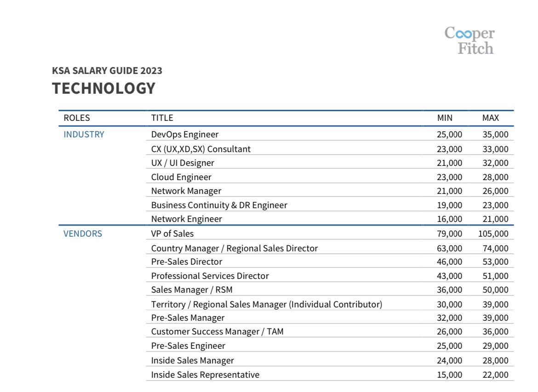Select the 'Pre-Sales Manager' title
Image resolution: width=538 pixels, height=392 pixels.
(x=188, y=318)
